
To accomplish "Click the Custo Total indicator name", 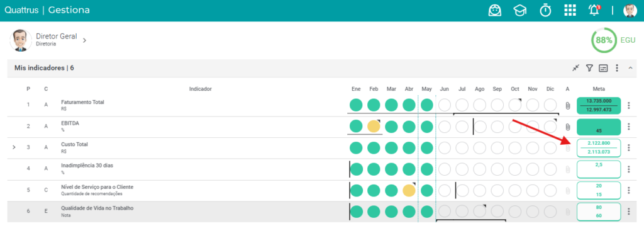I will [x=74, y=145].
